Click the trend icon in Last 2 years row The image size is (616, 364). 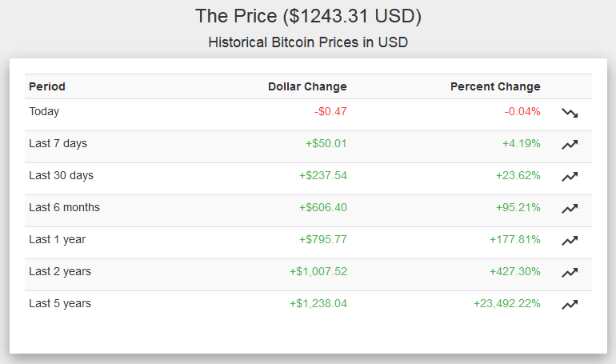(570, 273)
